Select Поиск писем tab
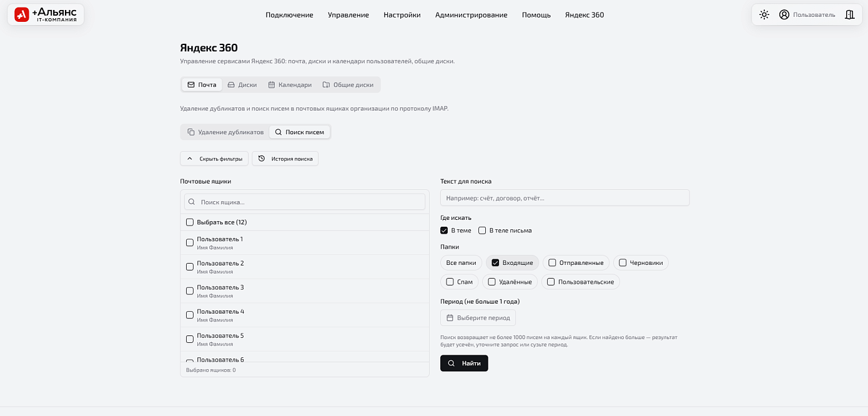Image resolution: width=868 pixels, height=416 pixels. click(300, 132)
